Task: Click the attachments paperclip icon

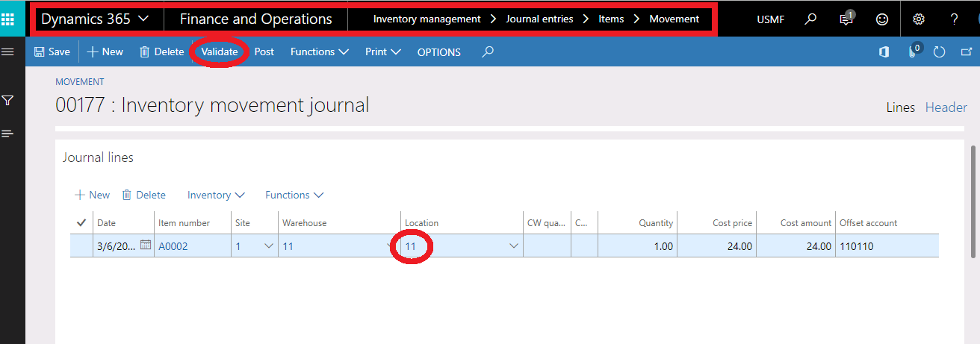Action: [913, 52]
